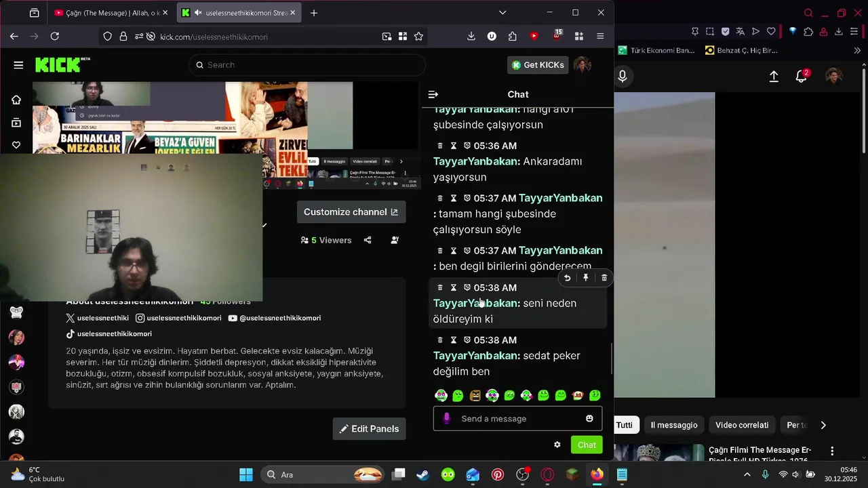Click the Get KICKs button
Screen dimensions: 868x488
coord(538,65)
